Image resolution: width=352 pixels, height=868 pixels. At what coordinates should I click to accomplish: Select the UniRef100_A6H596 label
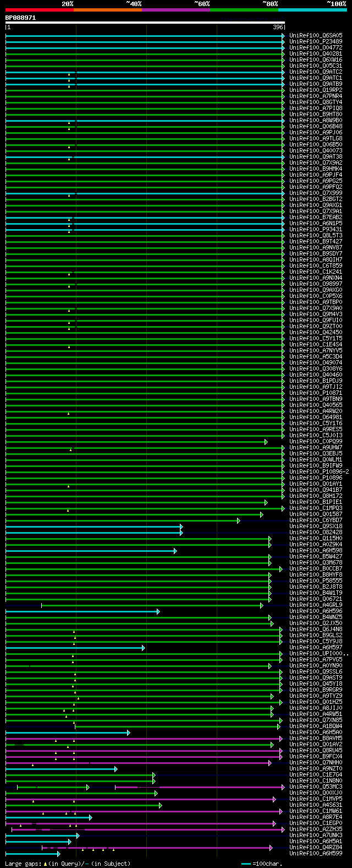[316, 611]
